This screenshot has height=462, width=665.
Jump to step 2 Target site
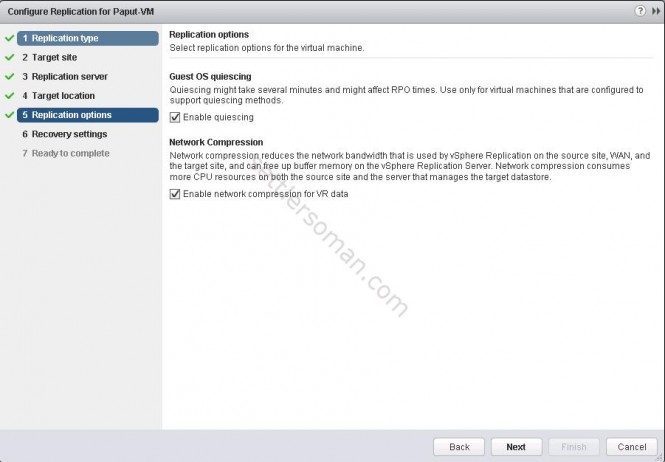click(54, 57)
